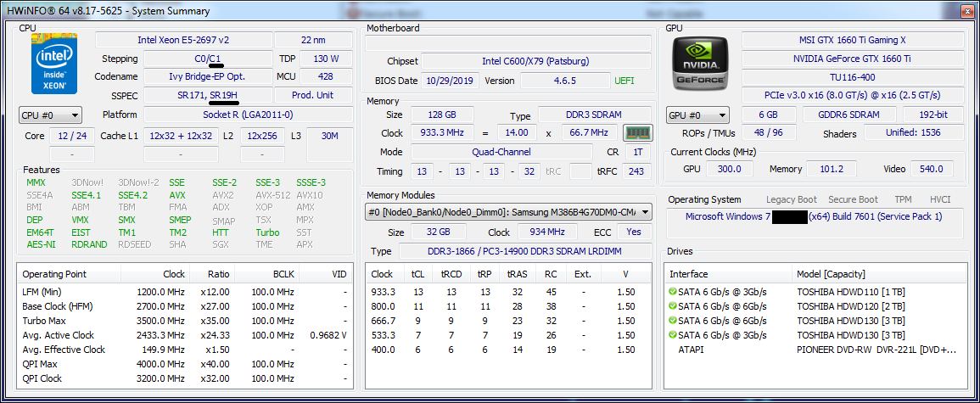The height and width of the screenshot is (403, 980).
Task: Click the Core 12 / 24 value
Action: pyautogui.click(x=72, y=136)
